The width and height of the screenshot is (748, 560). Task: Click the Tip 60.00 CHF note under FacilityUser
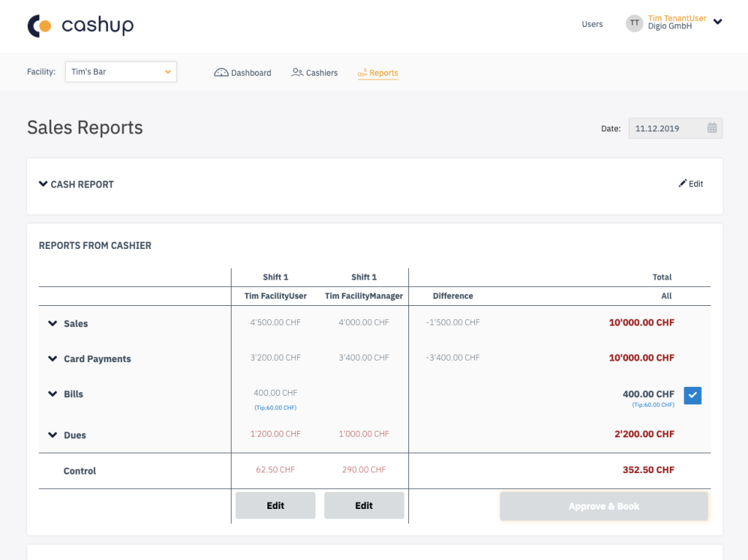pyautogui.click(x=275, y=407)
